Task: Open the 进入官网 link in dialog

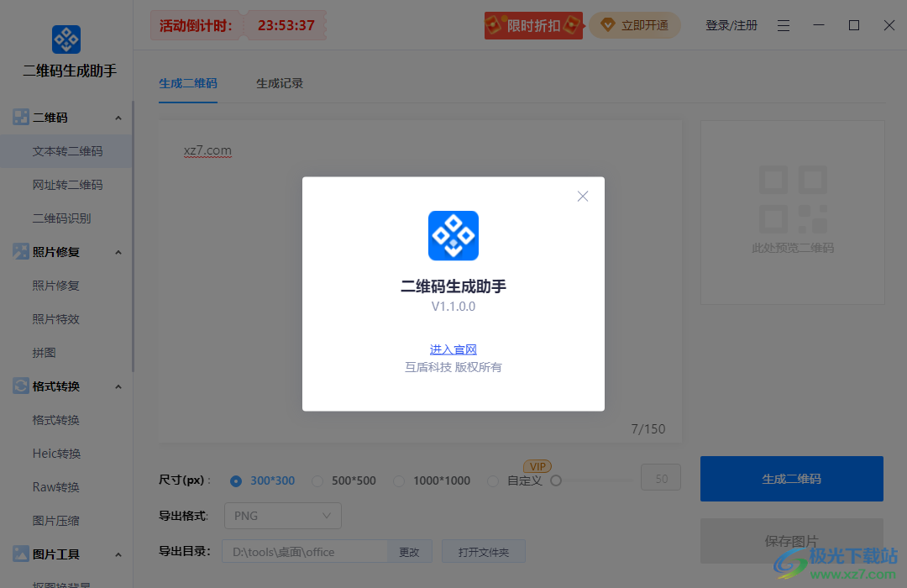Action: 453,349
